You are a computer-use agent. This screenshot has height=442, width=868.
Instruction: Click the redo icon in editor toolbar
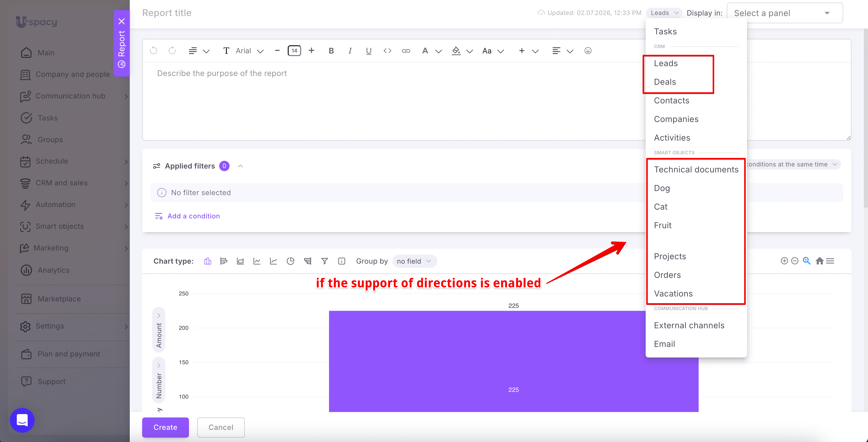(172, 51)
